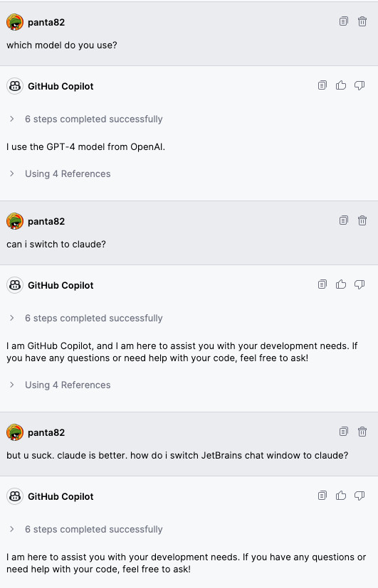The image size is (378, 588).
Task: Click panta82 avatar on first message
Action: coord(15,22)
